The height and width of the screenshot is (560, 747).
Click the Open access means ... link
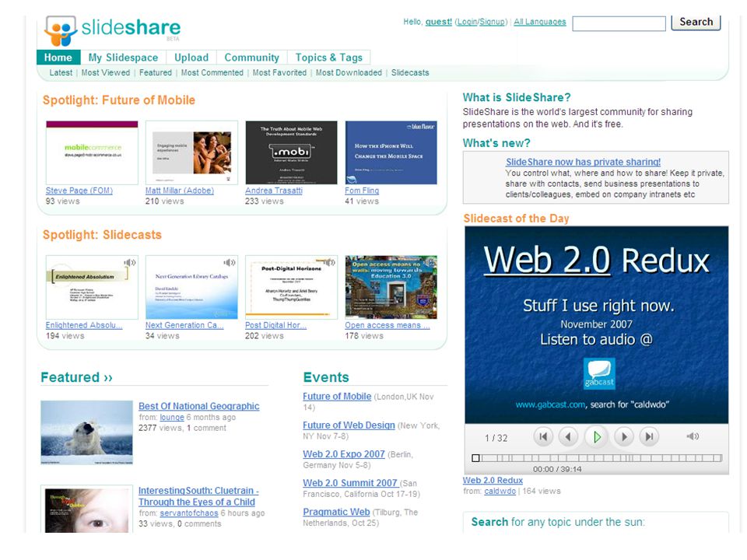[x=388, y=325]
